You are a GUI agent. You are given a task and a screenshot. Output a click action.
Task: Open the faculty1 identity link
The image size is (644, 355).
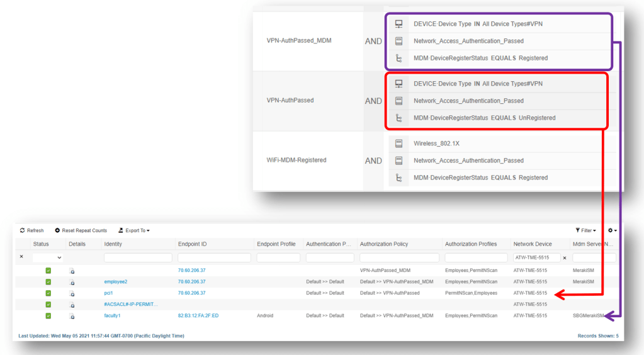coord(112,316)
